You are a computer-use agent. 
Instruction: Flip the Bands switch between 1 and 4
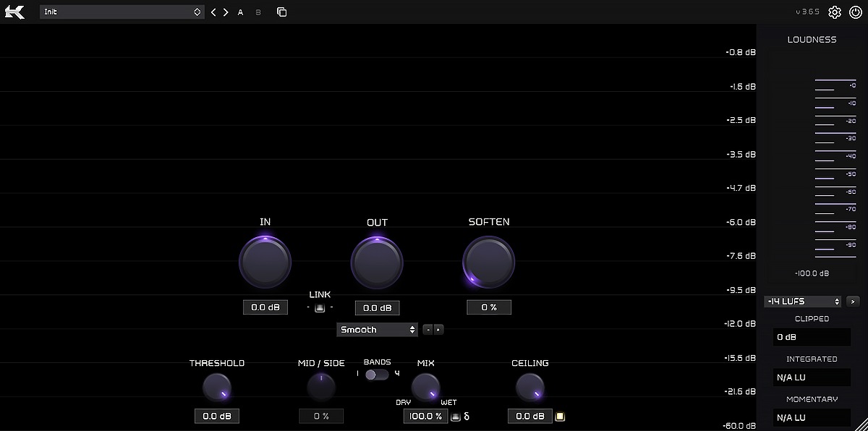click(x=376, y=375)
